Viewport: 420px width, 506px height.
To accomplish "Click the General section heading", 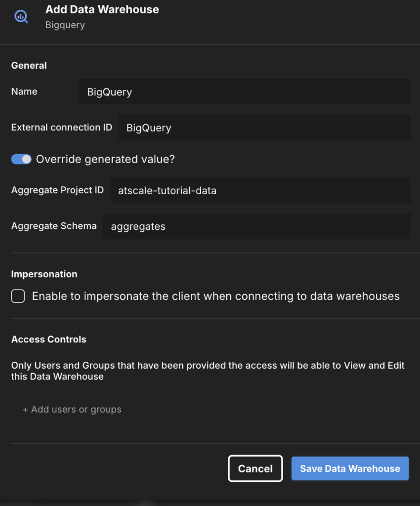I will pyautogui.click(x=29, y=65).
